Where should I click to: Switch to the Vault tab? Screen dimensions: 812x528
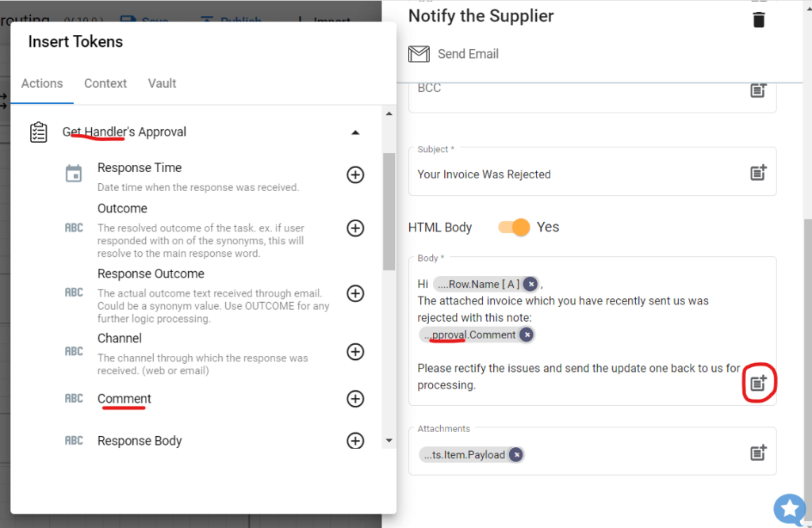click(162, 83)
